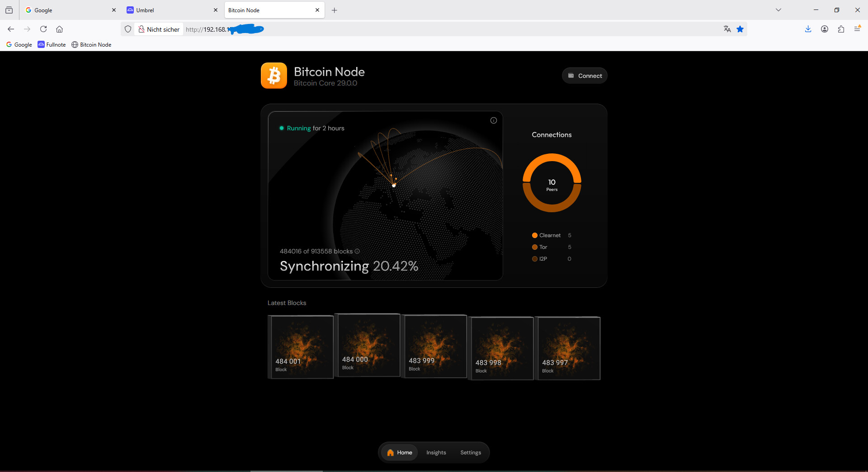Click the Connect button
This screenshot has width=868, height=472.
pyautogui.click(x=585, y=76)
